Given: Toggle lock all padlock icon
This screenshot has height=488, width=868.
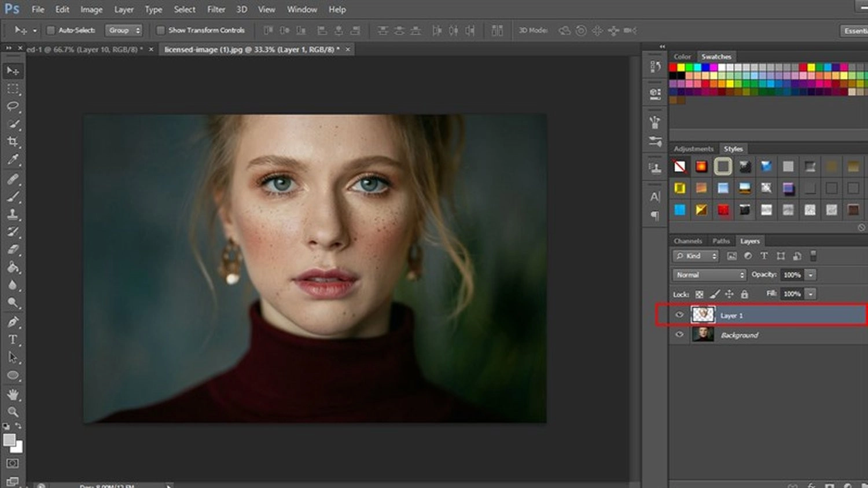Looking at the screenshot, I should click(x=745, y=294).
